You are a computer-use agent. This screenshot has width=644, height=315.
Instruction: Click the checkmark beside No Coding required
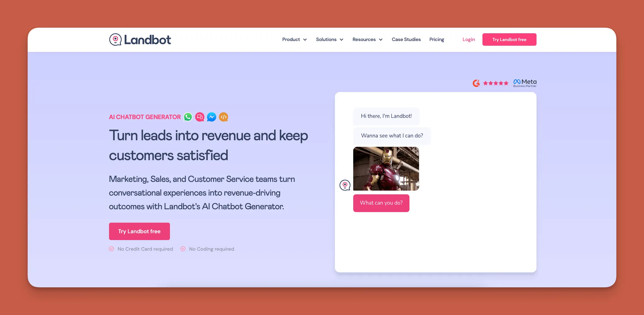click(x=183, y=249)
